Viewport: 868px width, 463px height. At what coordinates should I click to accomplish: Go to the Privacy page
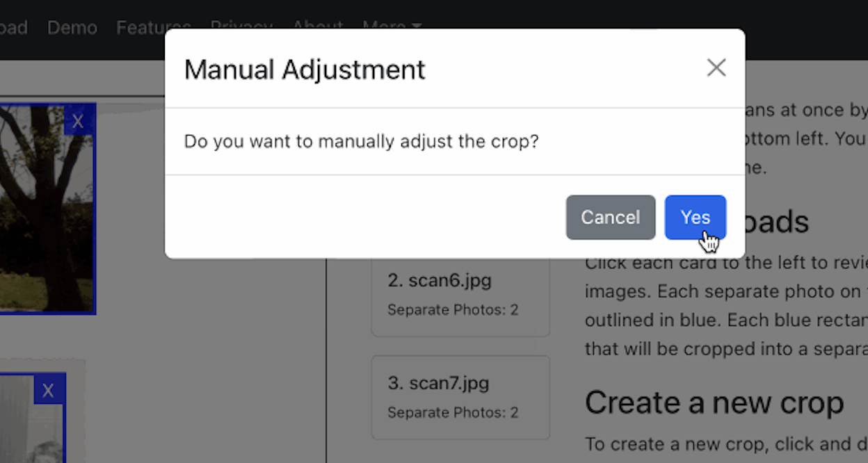(241, 27)
